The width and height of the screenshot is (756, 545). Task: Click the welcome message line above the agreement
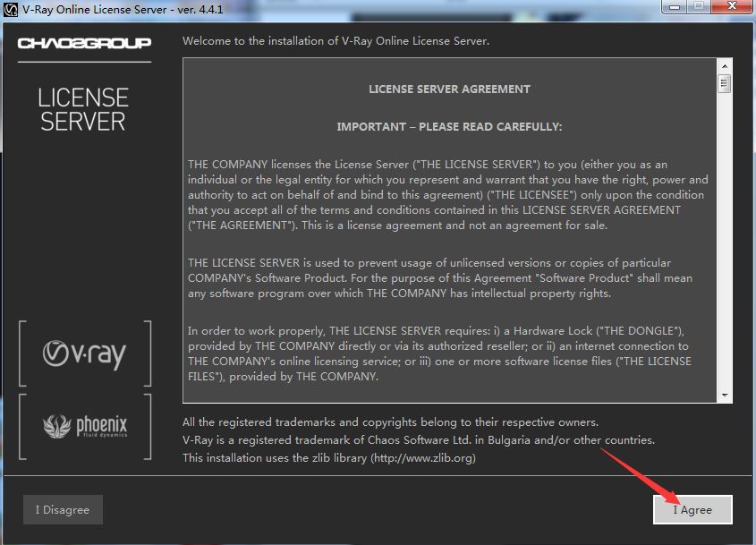click(x=336, y=41)
